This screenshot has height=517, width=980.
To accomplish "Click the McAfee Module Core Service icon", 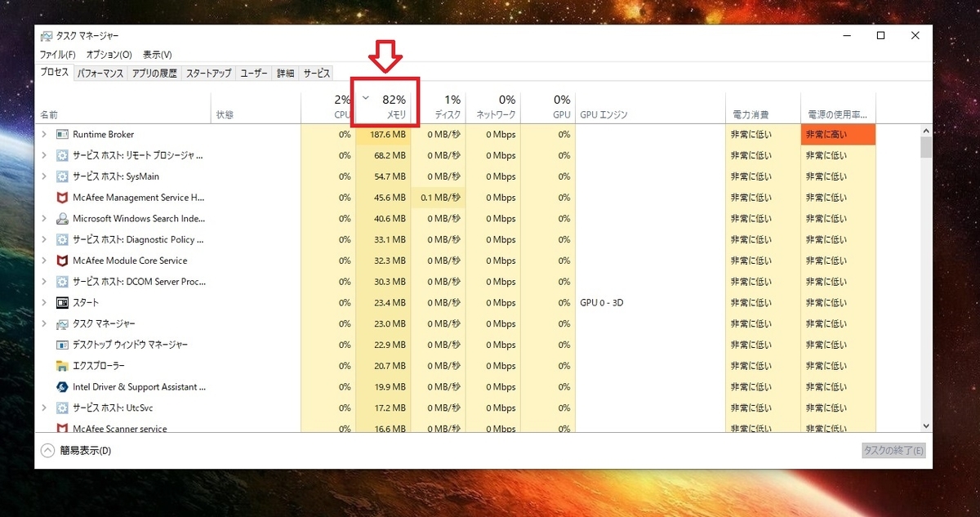I will pyautogui.click(x=62, y=261).
